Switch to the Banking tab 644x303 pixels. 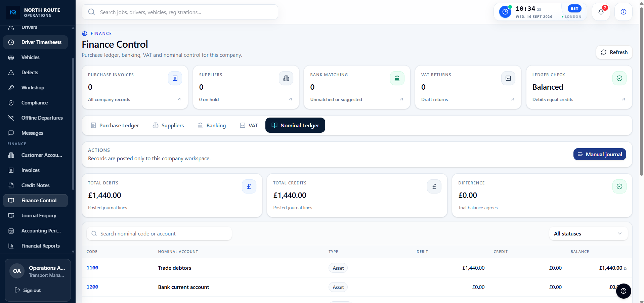(212, 125)
